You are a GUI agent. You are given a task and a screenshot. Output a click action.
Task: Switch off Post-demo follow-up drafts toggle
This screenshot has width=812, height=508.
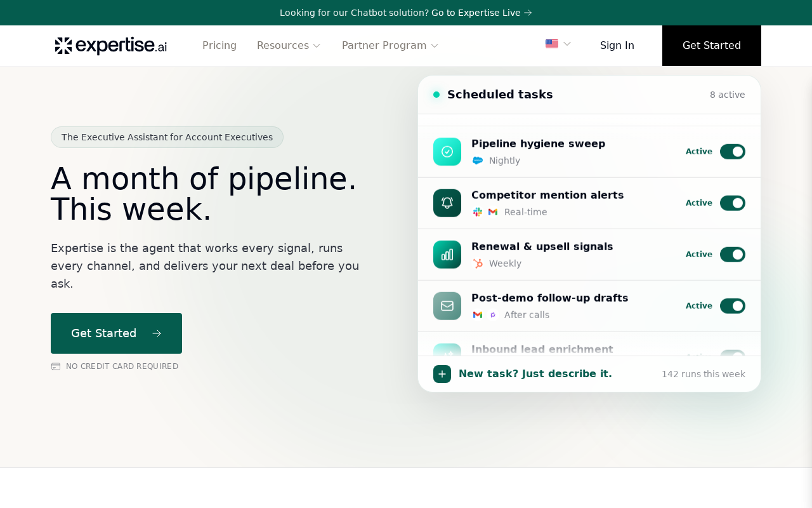(x=733, y=306)
